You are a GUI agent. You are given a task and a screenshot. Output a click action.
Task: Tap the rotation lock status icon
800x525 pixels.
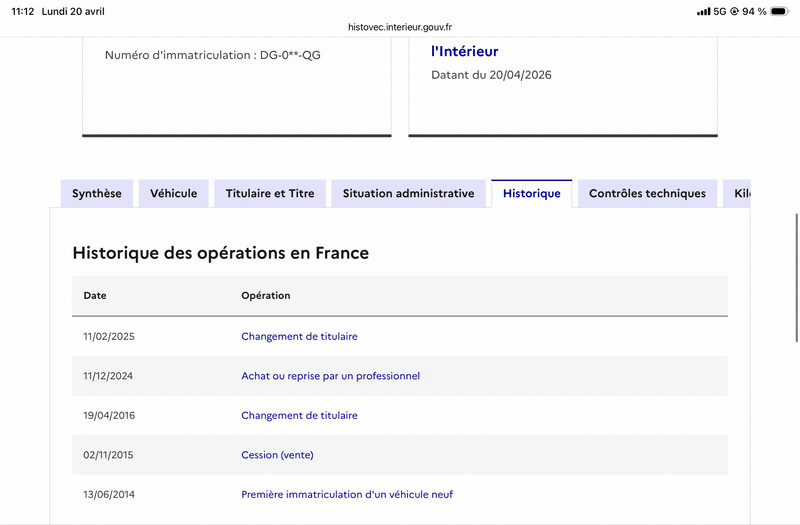pos(734,11)
